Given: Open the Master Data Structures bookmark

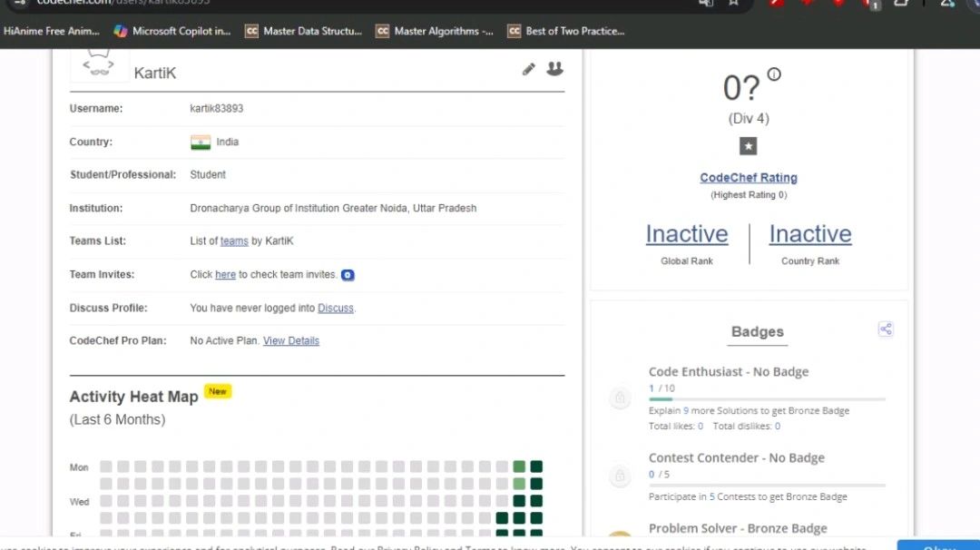Looking at the screenshot, I should (304, 31).
